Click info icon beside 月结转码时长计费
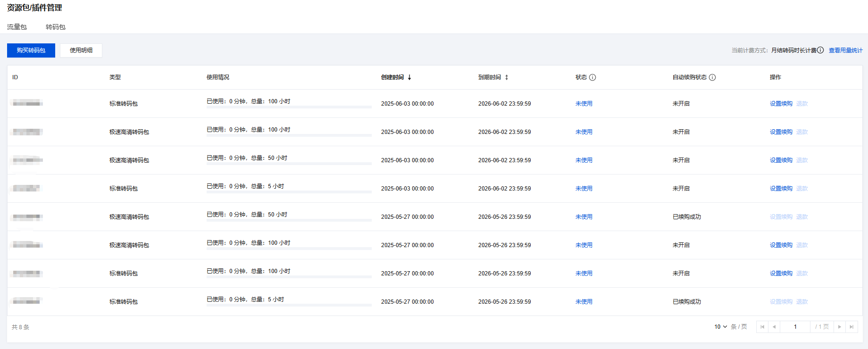The image size is (868, 349). (x=820, y=50)
